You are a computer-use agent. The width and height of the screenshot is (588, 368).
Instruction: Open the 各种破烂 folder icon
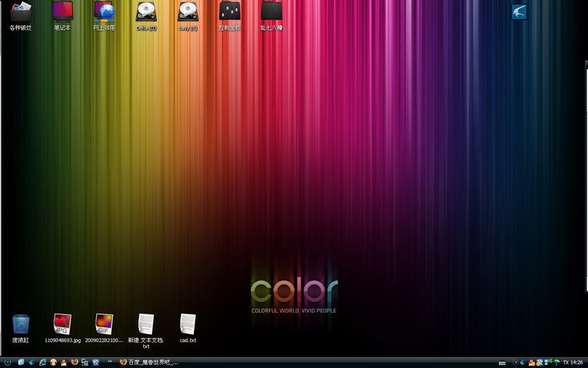(21, 12)
